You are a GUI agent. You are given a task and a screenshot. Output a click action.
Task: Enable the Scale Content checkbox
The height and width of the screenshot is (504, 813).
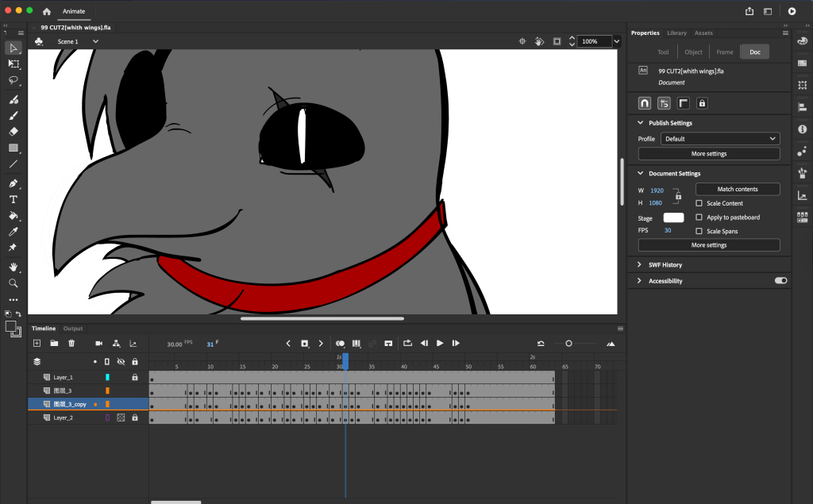click(699, 203)
